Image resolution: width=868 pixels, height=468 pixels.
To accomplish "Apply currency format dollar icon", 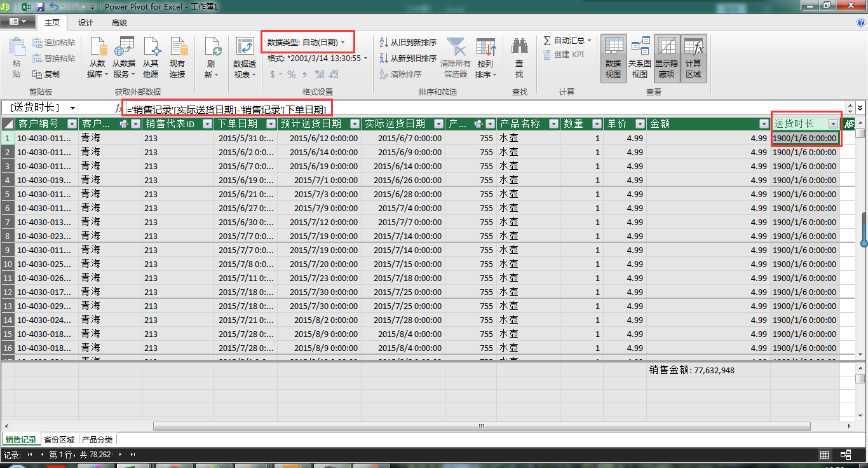I will pos(273,74).
